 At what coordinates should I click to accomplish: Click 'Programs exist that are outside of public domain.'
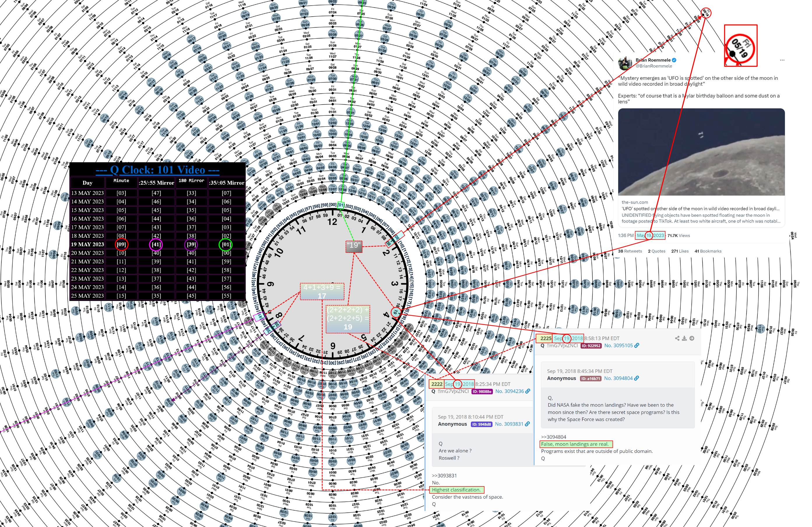point(597,451)
